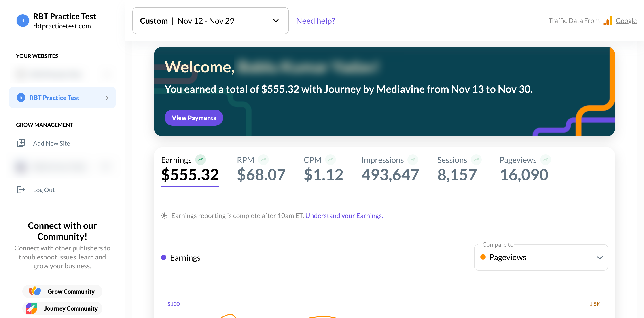Screen dimensions: 644x318
Task: Click the sun icon beside earnings reporting note
Action: pyautogui.click(x=164, y=216)
